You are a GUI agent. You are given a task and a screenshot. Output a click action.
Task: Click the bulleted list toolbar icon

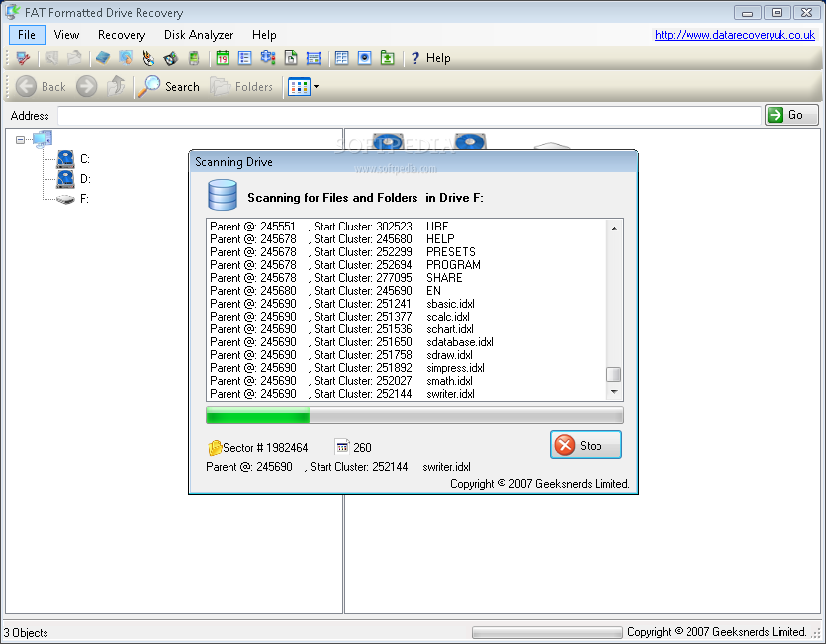[x=245, y=58]
